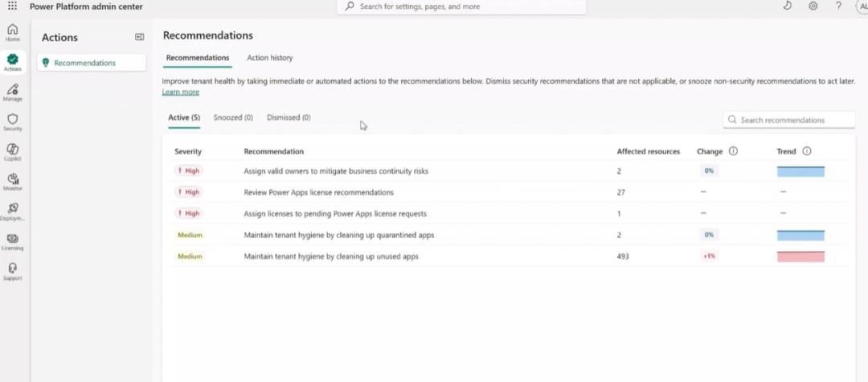The width and height of the screenshot is (868, 382).
Task: Open Licensing in left navigation
Action: [x=12, y=242]
